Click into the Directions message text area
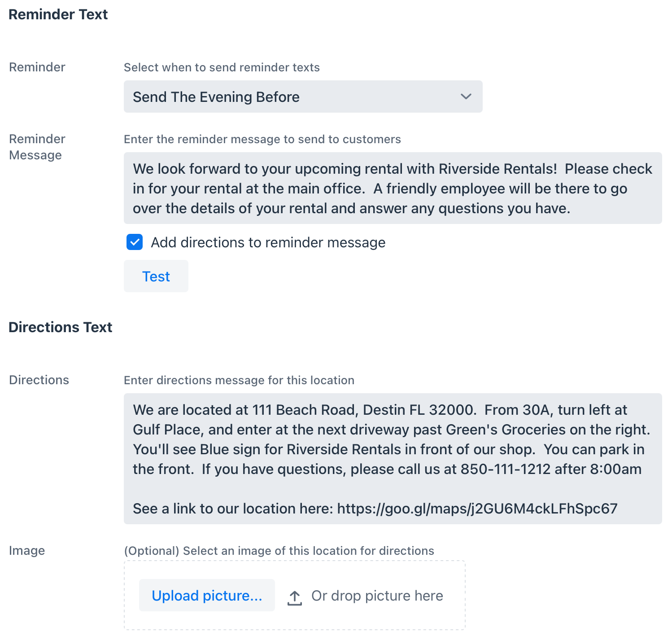 point(393,459)
